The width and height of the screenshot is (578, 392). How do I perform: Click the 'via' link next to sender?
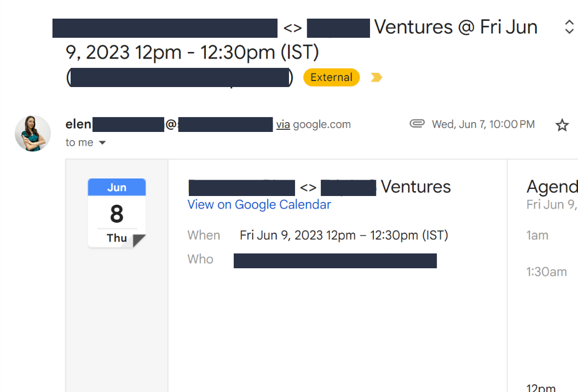283,125
